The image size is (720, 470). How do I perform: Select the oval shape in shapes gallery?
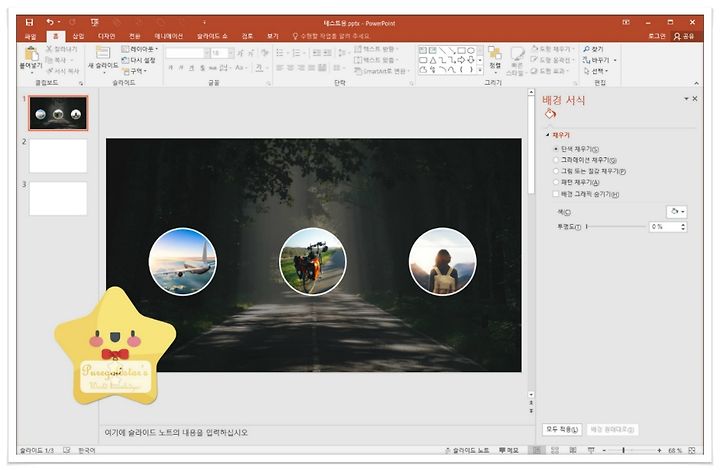click(x=471, y=50)
